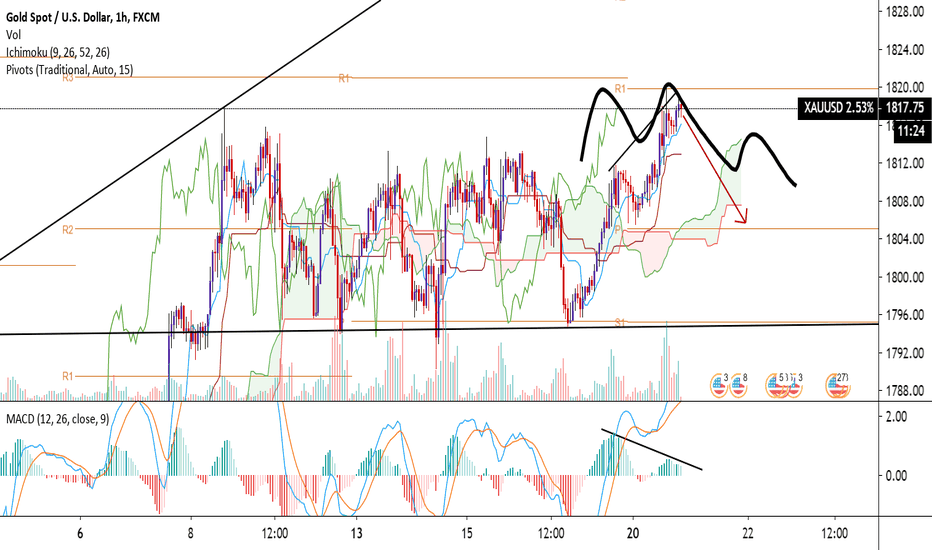Click the 1796.00 price axis label
Image resolution: width=932 pixels, height=550 pixels.
click(904, 315)
